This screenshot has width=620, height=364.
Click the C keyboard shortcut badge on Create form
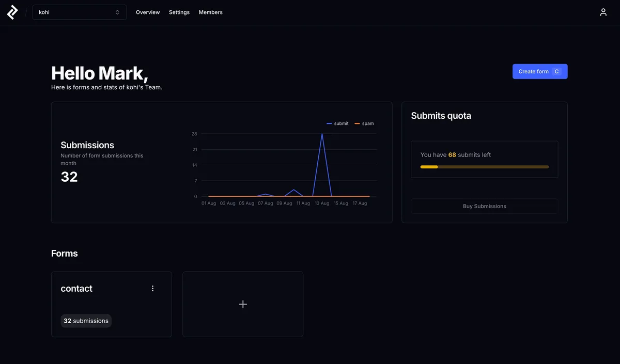pyautogui.click(x=556, y=71)
